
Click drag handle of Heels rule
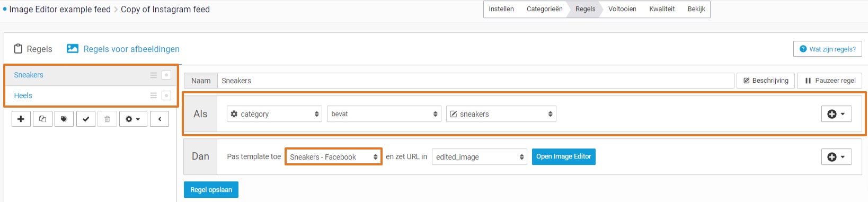154,95
